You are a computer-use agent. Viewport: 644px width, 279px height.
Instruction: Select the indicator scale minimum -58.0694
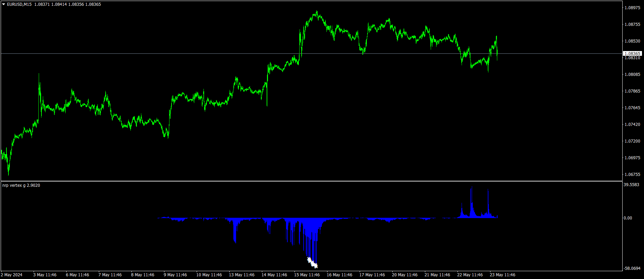coord(632,268)
